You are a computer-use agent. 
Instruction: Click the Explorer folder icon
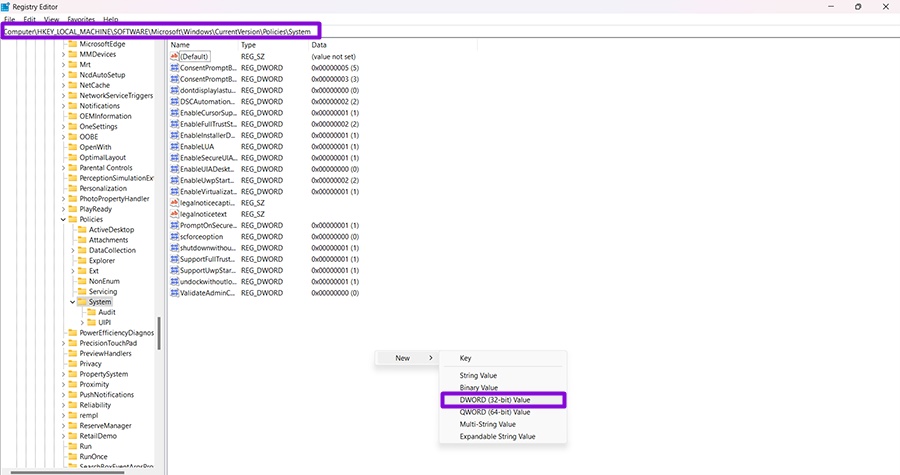82,260
